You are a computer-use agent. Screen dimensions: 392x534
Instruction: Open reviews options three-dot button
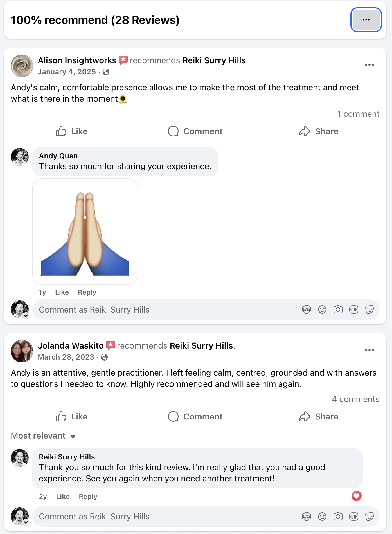[x=366, y=20]
